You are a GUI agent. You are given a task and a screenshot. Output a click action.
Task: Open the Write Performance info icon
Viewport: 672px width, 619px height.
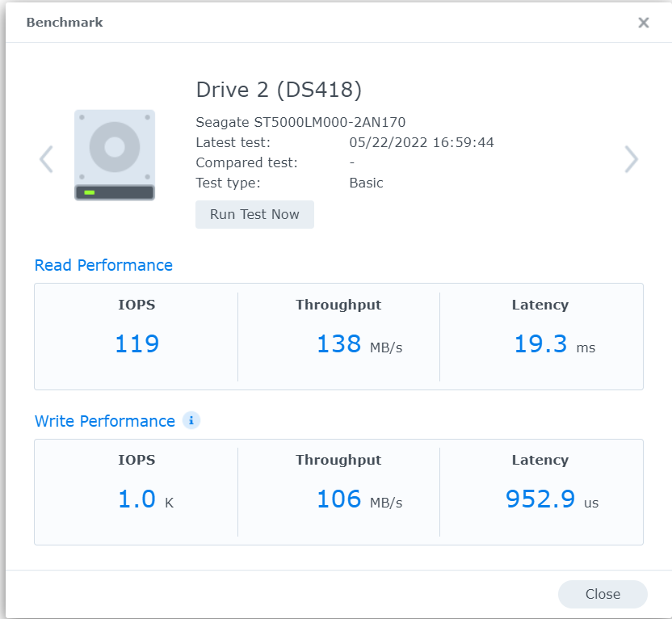point(191,420)
